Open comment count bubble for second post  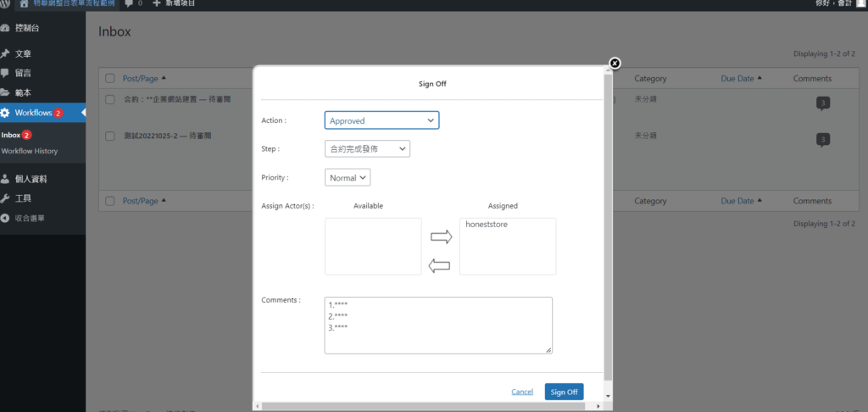pos(822,140)
